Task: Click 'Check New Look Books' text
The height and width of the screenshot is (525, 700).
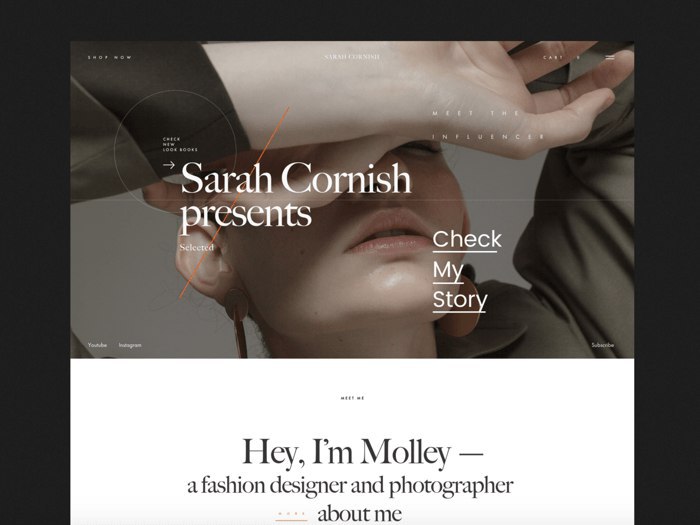Action: click(180, 144)
